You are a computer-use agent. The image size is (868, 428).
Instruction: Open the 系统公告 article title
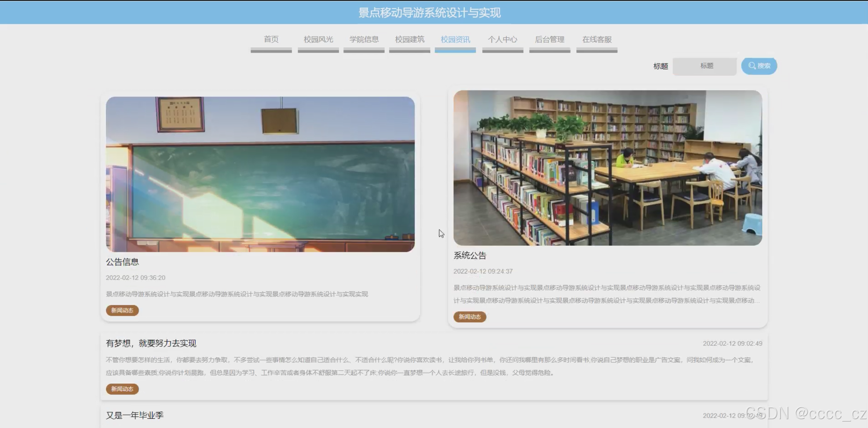click(x=470, y=256)
